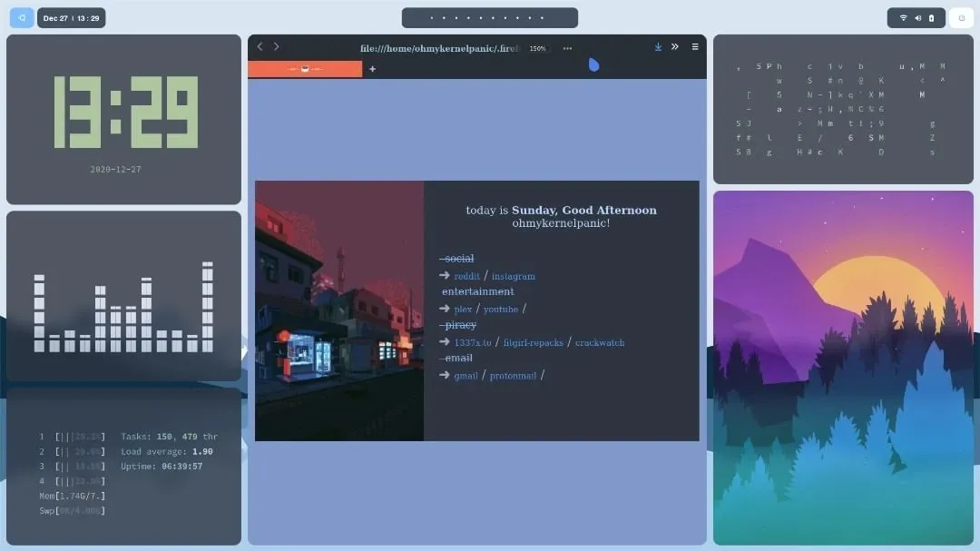Click the workspace dots indicator in top bar
The image size is (980, 551).
coord(489,18)
